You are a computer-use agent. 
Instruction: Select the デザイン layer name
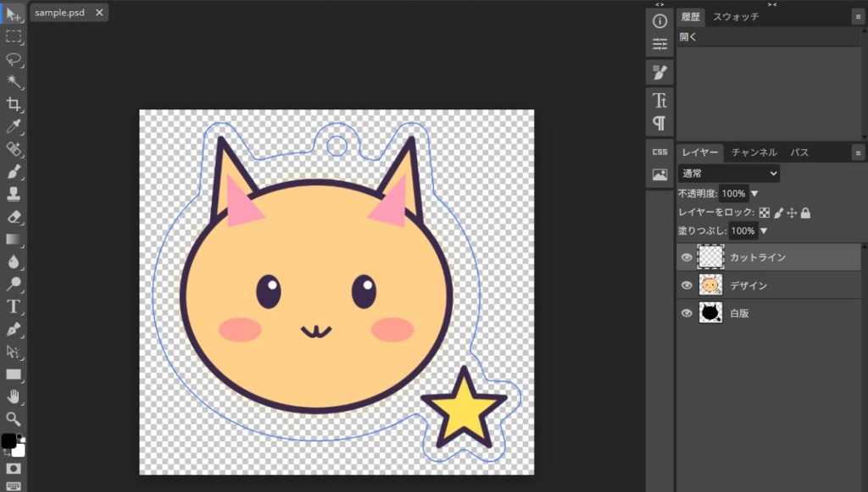(x=748, y=285)
